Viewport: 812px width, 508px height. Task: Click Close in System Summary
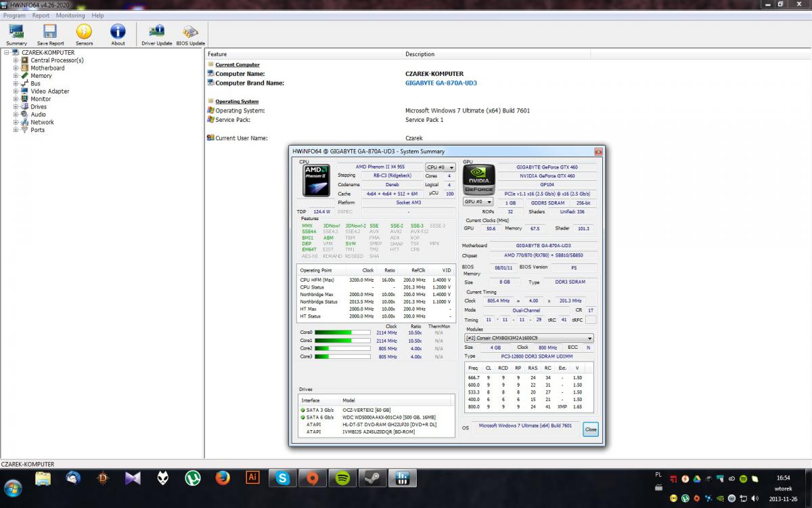pos(591,429)
